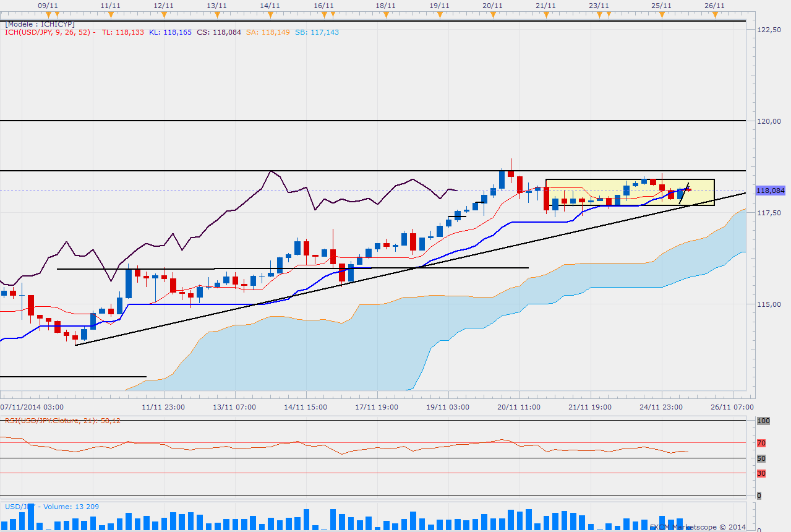
Task: Select the "24/11 23:00" time axis label
Action: click(661, 407)
